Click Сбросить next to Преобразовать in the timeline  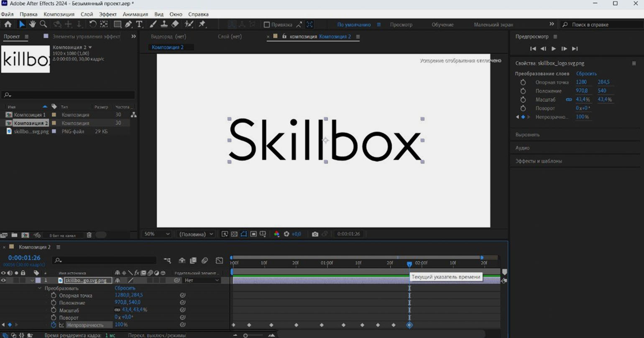click(125, 288)
